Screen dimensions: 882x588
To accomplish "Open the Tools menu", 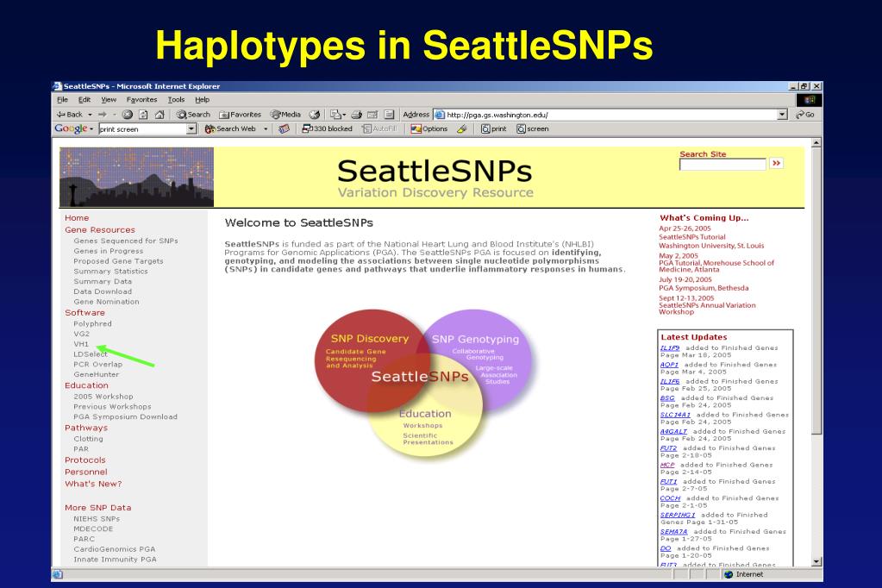I will point(176,100).
